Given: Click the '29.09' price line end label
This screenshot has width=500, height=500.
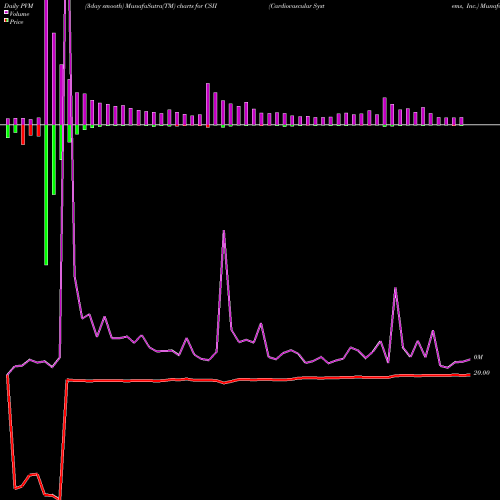Looking at the screenshot, I should [482, 373].
